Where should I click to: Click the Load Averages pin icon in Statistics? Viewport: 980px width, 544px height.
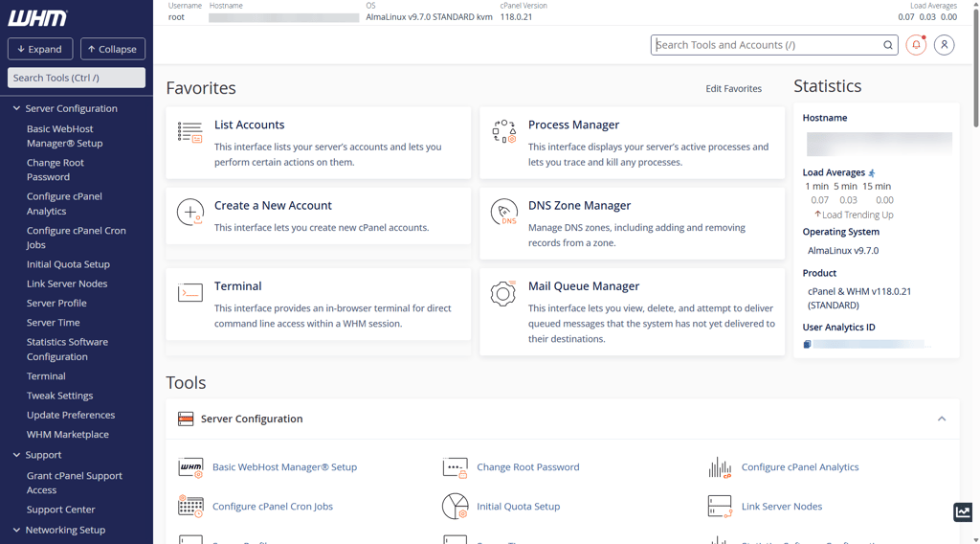(x=872, y=173)
